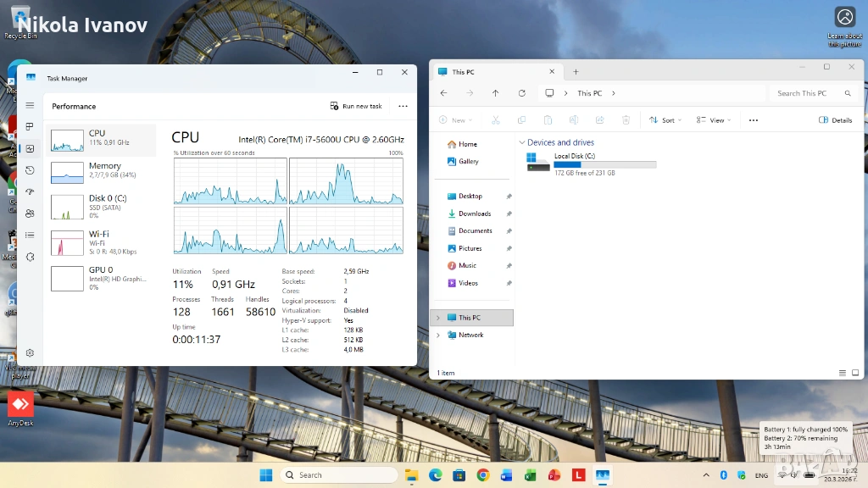Go up one folder level in File Explorer
The width and height of the screenshot is (868, 488).
click(x=496, y=93)
